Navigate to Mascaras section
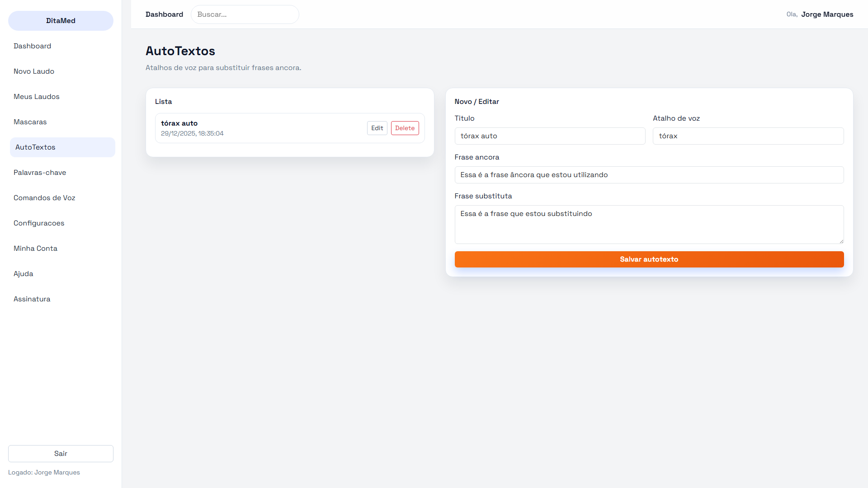868x488 pixels. point(30,122)
